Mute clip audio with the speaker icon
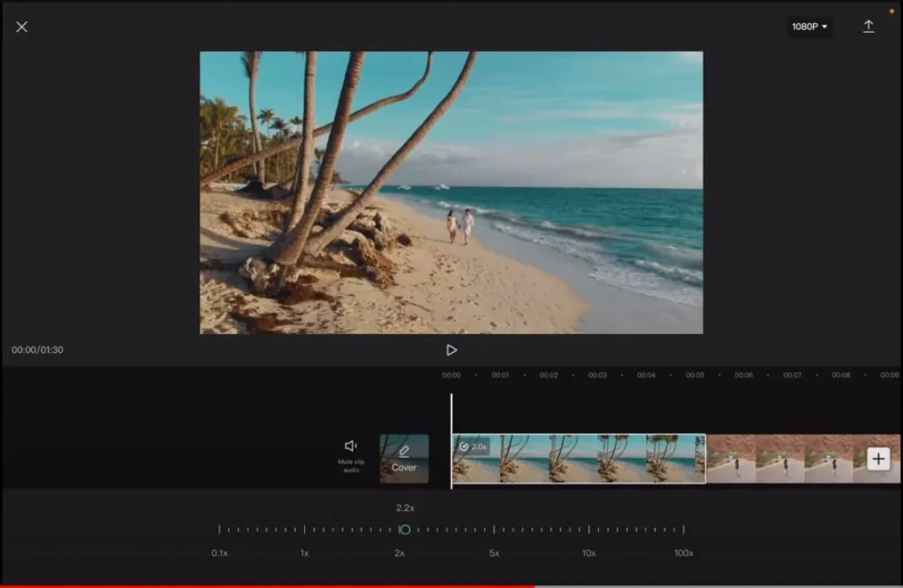Viewport: 903px width, 588px height. [x=351, y=447]
